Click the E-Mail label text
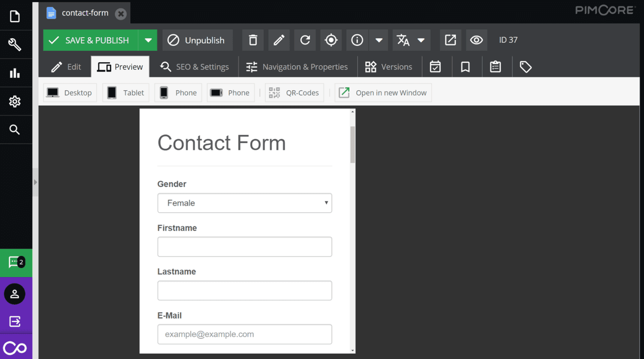The width and height of the screenshot is (644, 359). point(170,316)
